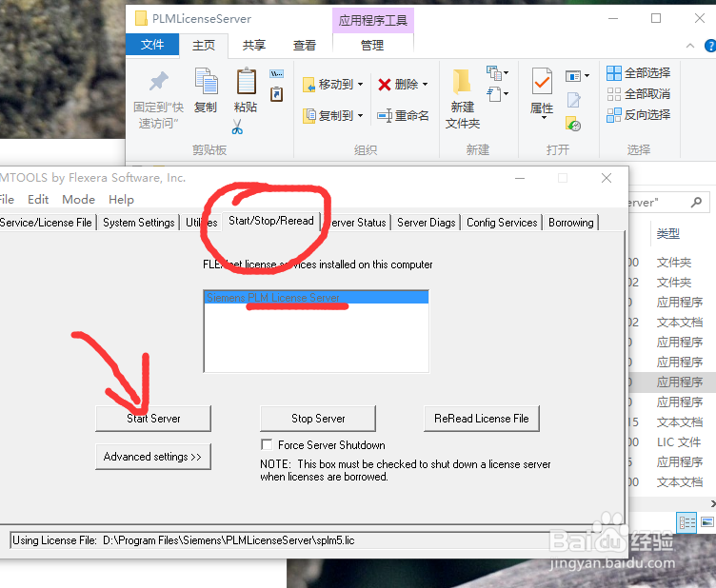Open the Manage (管理) ribbon tab

(x=372, y=45)
